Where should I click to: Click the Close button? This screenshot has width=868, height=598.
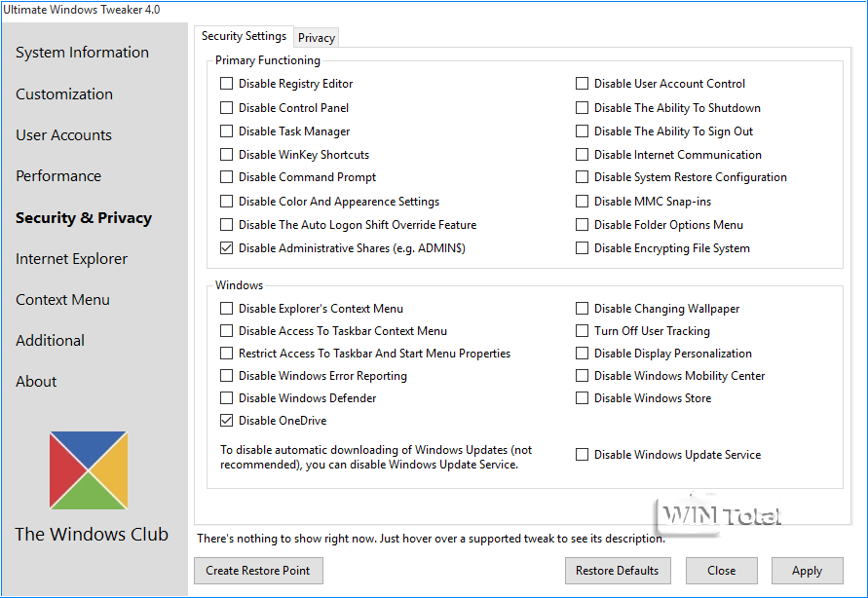(721, 571)
